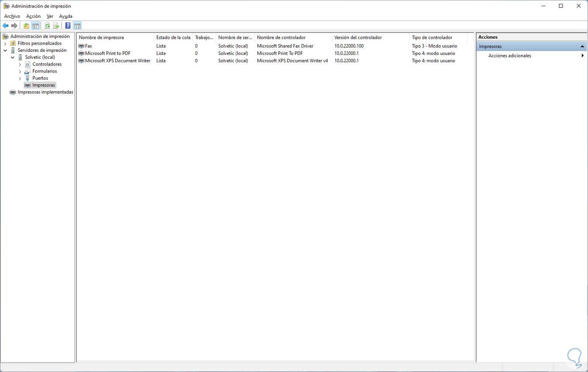
Task: Click the export list toolbar icon
Action: pos(56,26)
